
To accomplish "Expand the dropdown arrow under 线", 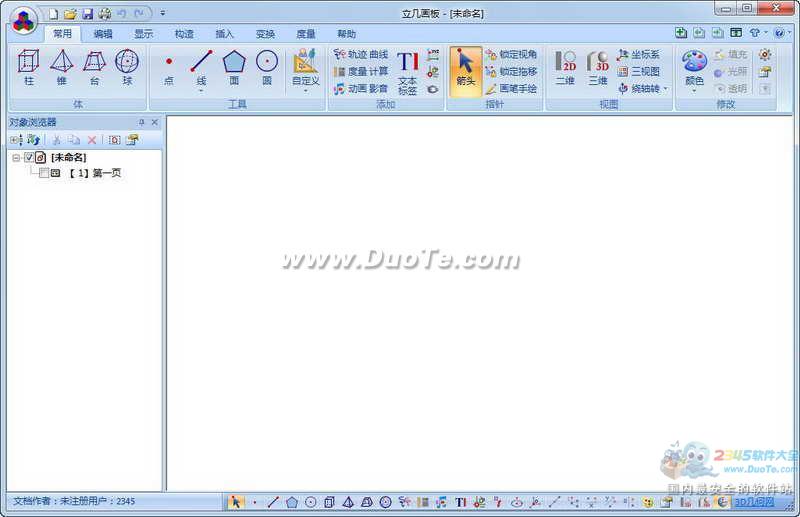I will click(202, 91).
